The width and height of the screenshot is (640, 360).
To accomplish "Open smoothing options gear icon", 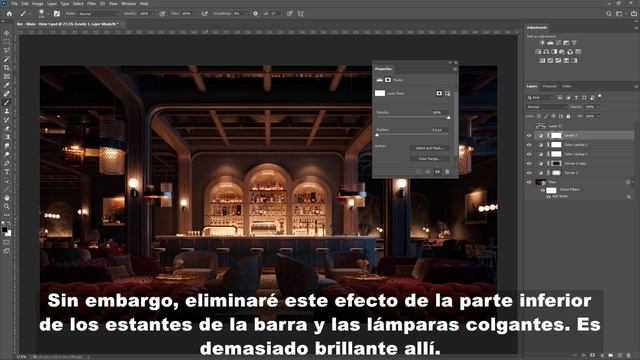I will pos(256,13).
